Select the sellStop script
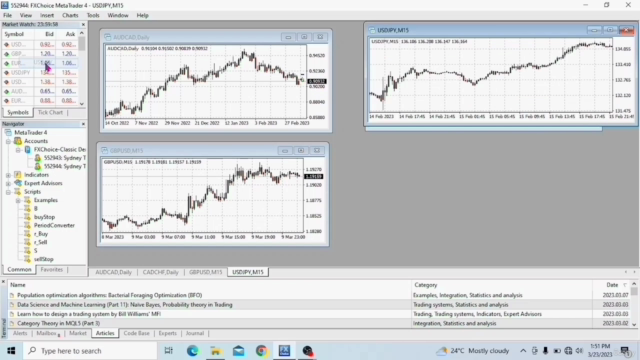 coord(44,259)
